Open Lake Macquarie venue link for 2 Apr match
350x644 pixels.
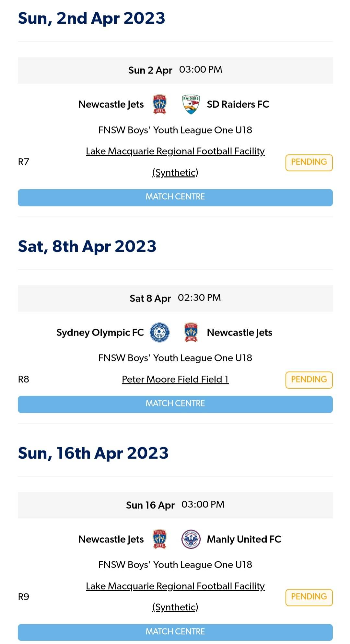pos(175,152)
